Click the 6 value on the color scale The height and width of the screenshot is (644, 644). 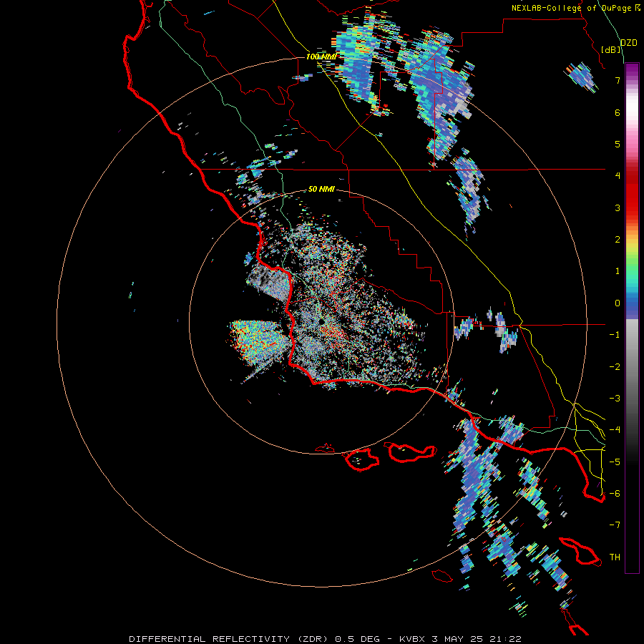(x=618, y=112)
